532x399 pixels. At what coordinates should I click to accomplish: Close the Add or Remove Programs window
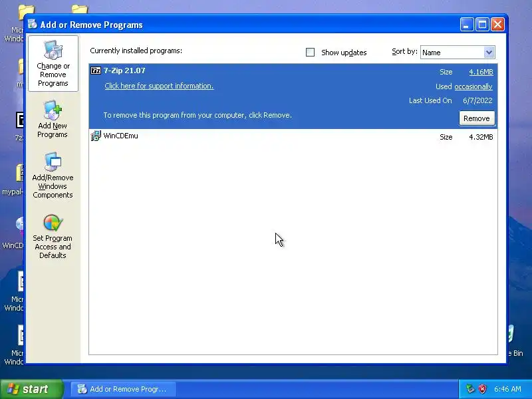coord(497,25)
